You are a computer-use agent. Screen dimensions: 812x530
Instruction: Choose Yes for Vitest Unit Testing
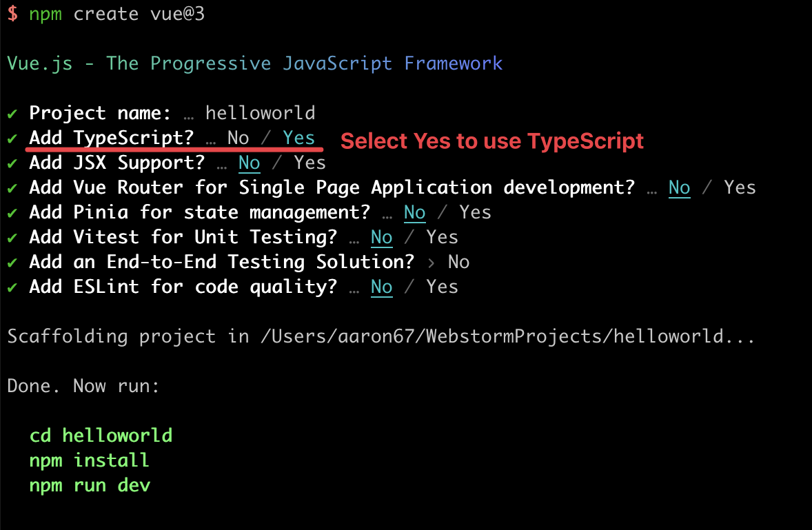pos(442,237)
